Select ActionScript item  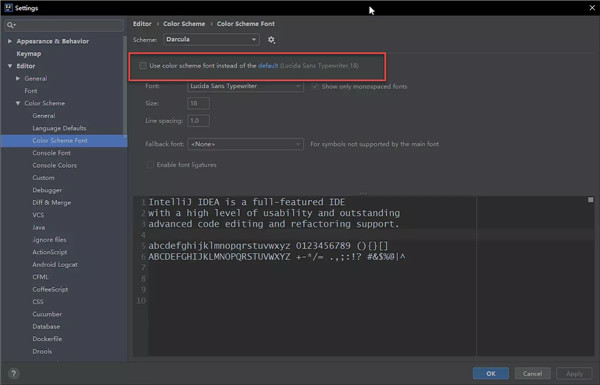tap(50, 252)
